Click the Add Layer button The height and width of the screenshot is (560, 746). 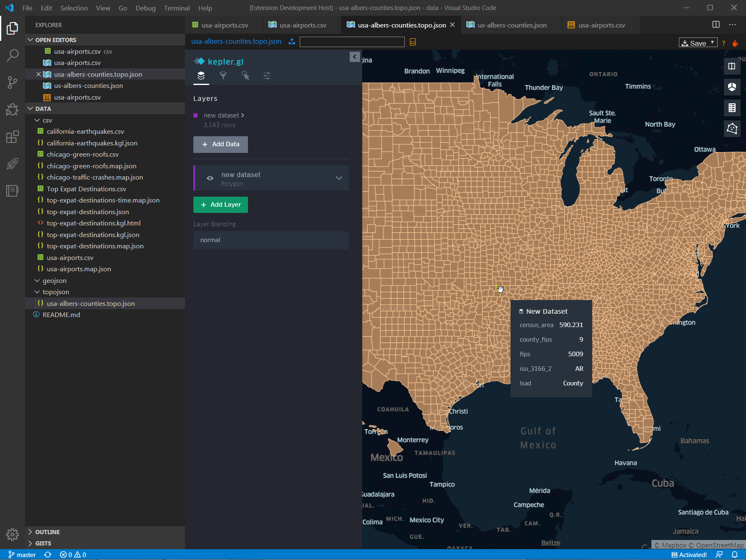[x=220, y=205]
